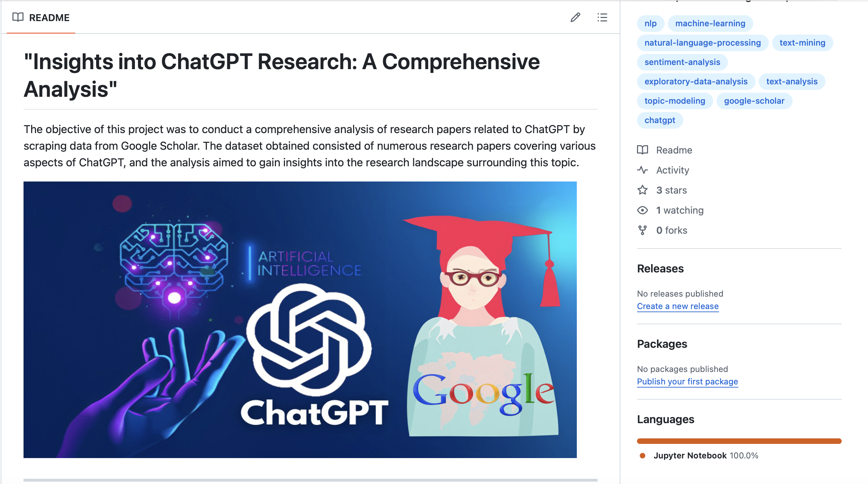Edit README with the pencil icon
868x484 pixels.
tap(575, 17)
